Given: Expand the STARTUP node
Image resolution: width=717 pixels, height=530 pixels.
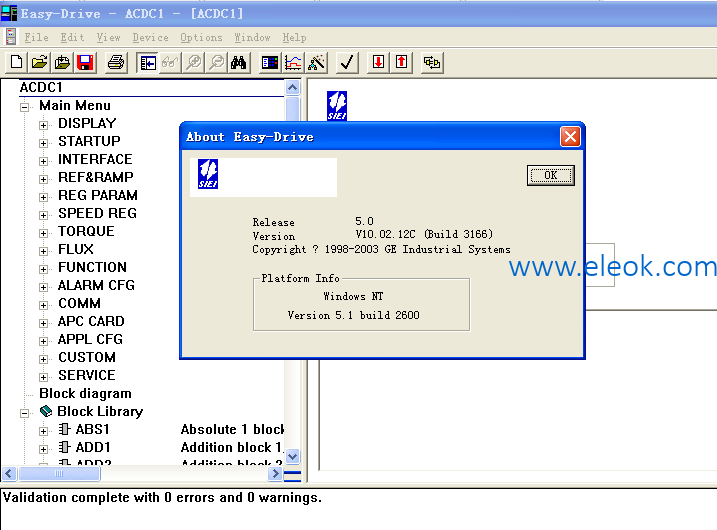Looking at the screenshot, I should 43,143.
